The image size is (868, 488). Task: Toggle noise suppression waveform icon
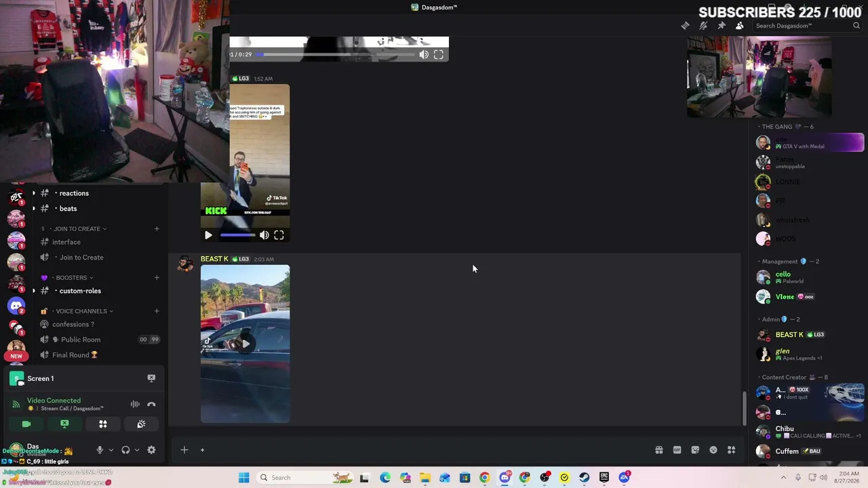click(135, 405)
